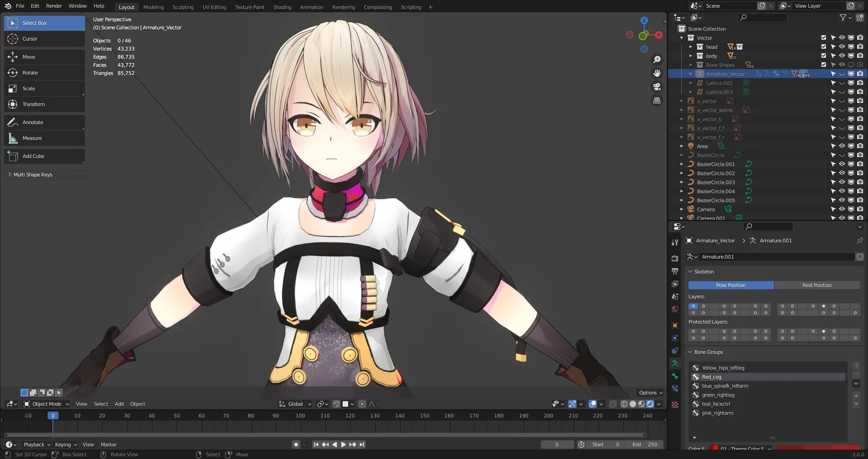
Task: Switch armature to Rest Position
Action: (x=817, y=285)
